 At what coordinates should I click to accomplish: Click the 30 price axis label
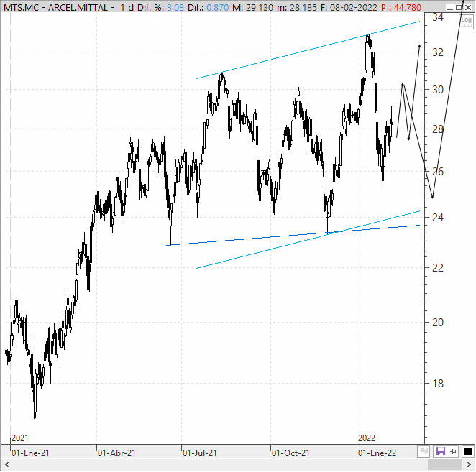[x=438, y=90]
